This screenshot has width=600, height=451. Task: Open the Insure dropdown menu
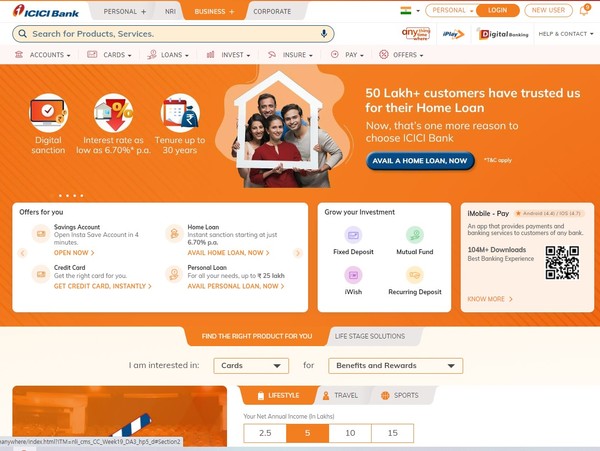(x=290, y=55)
